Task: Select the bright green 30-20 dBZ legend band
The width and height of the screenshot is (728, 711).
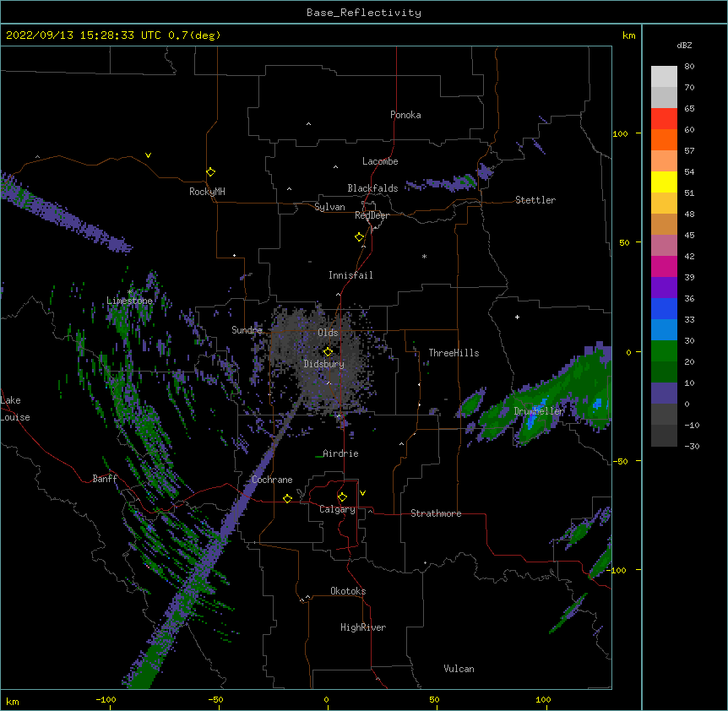Action: click(664, 351)
